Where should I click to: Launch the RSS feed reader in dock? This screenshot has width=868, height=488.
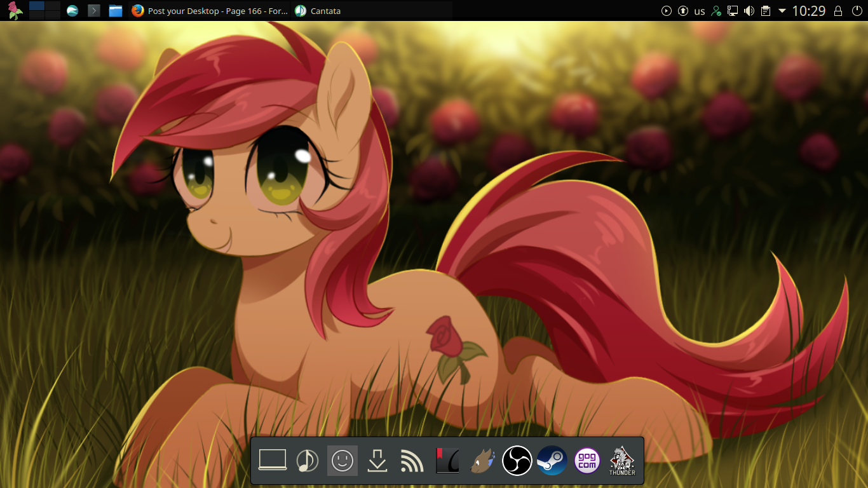412,461
